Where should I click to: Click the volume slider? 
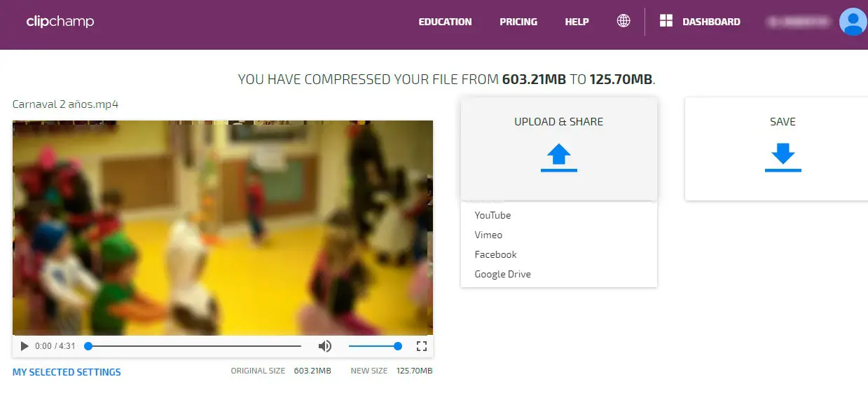click(x=375, y=346)
